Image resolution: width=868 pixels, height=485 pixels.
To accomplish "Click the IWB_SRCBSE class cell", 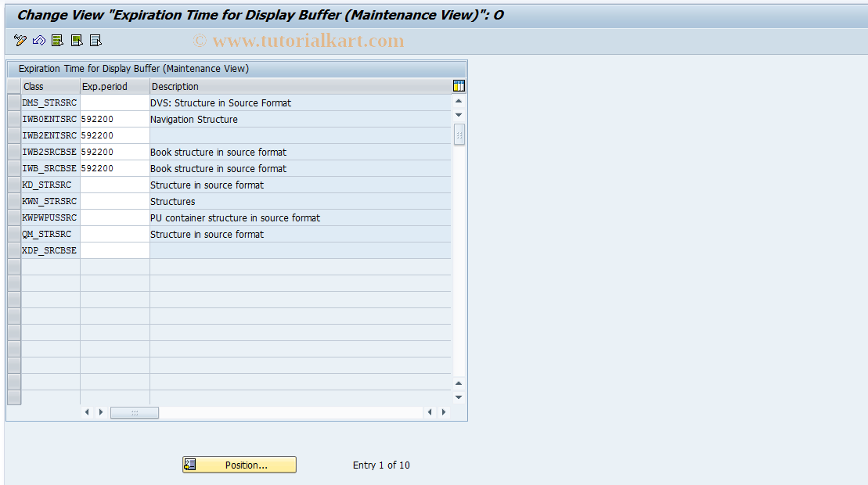I will (x=51, y=169).
